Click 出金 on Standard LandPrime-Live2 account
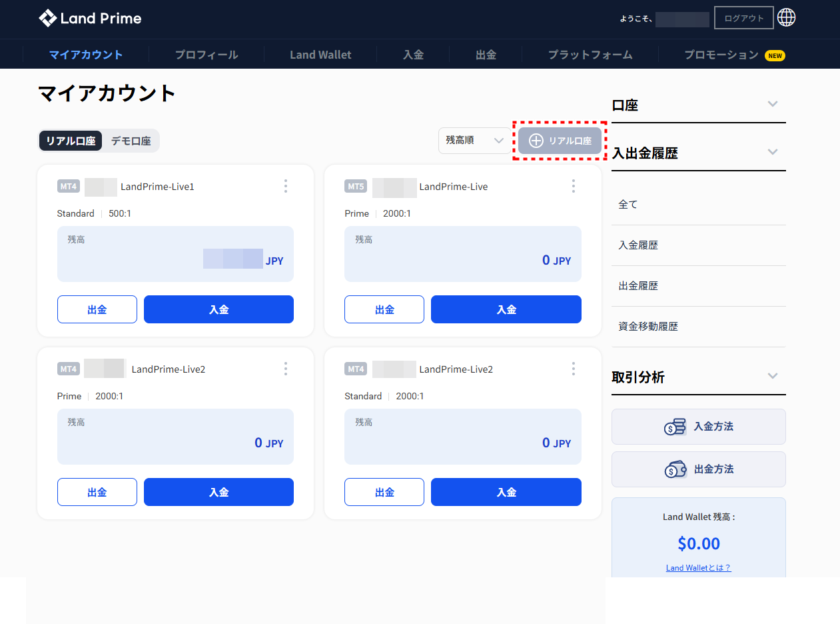 384,492
